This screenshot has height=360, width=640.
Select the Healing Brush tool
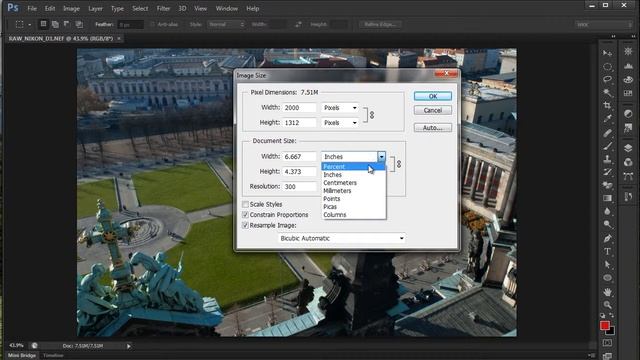(607, 132)
